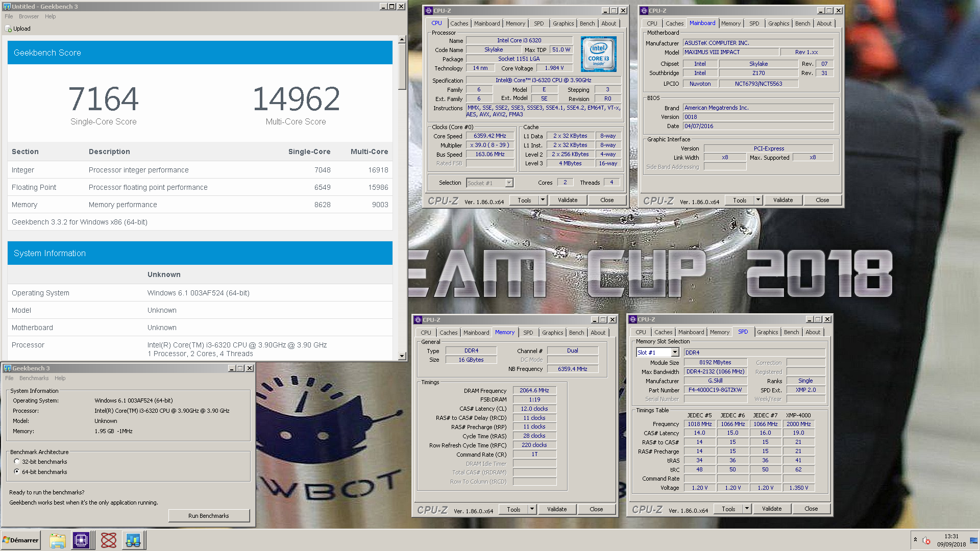Screen dimensions: 980x551
Task: Click the taskbar clock 13:31
Action: [x=951, y=536]
